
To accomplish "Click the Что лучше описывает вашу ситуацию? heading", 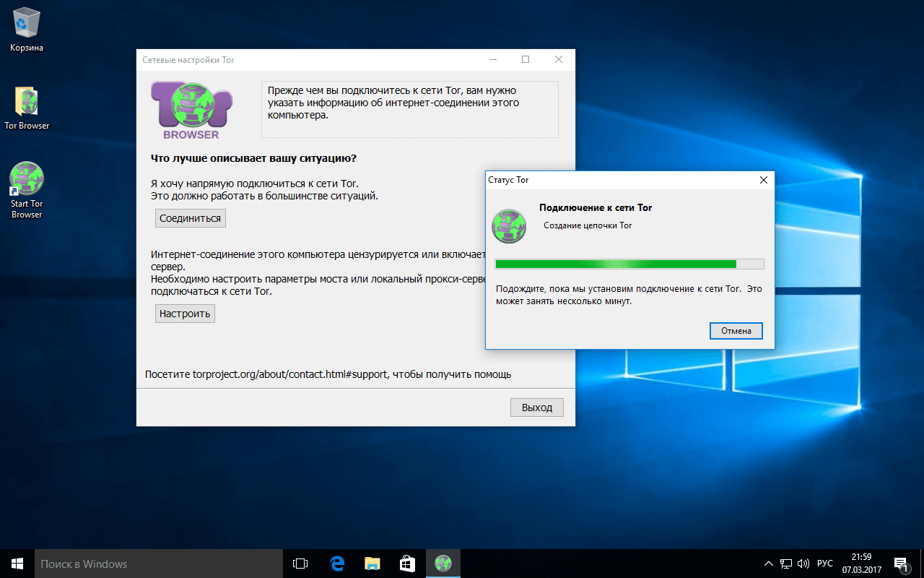I will [x=253, y=158].
